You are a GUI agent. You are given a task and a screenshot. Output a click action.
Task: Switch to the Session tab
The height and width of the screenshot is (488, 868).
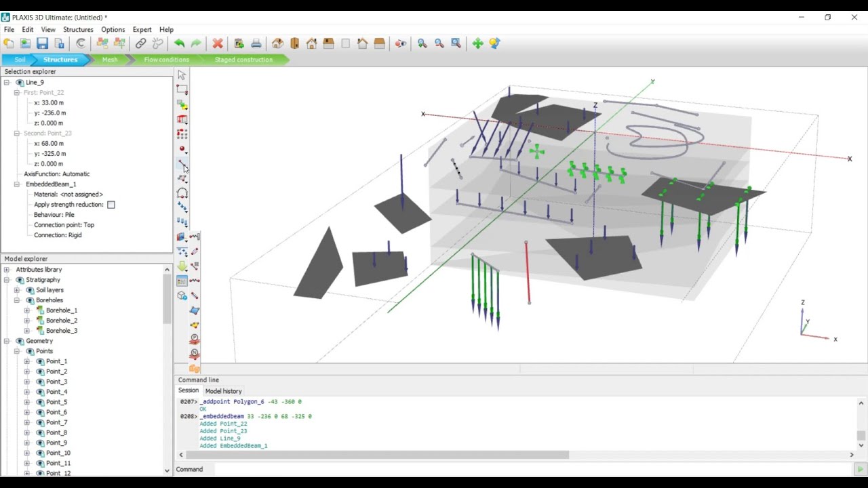(189, 390)
